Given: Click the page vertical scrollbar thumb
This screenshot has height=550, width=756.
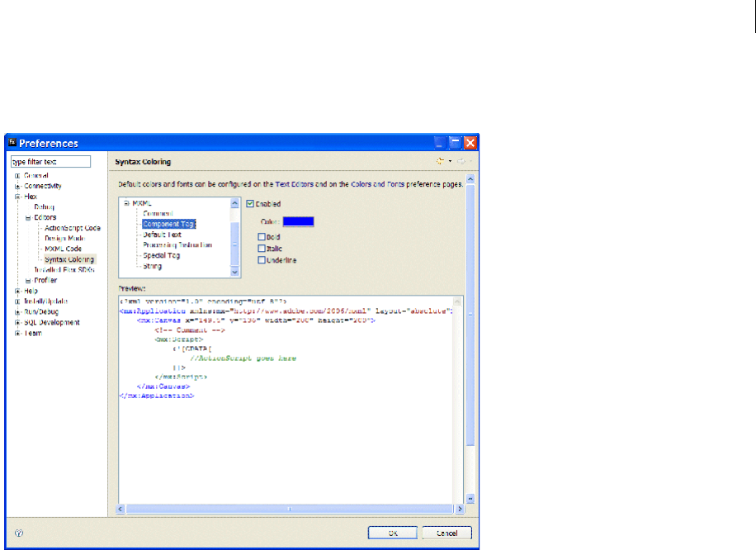Looking at the screenshot, I should click(470, 315).
